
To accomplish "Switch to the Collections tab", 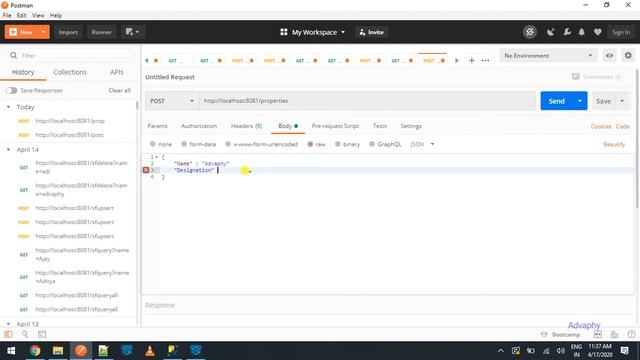I will [x=70, y=72].
